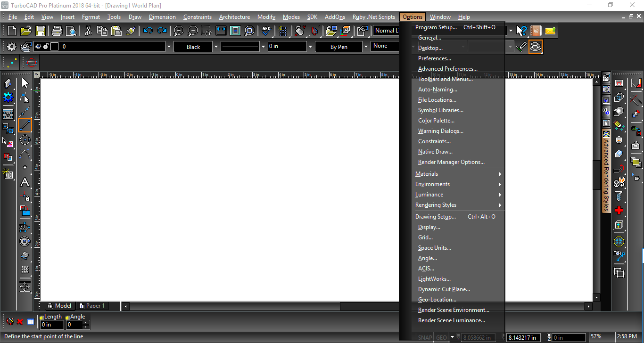Open the Black pen color dropdown
Screen dimensions: 644x343
(216, 47)
